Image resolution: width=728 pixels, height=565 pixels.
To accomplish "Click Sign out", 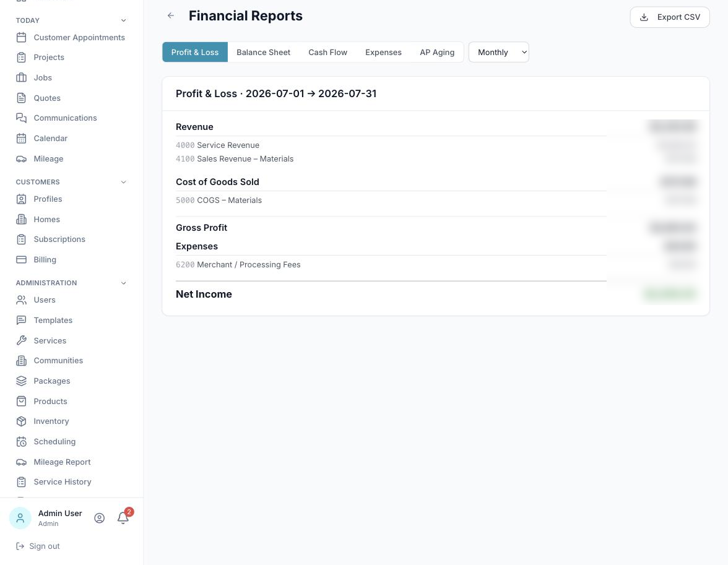I will 38,546.
